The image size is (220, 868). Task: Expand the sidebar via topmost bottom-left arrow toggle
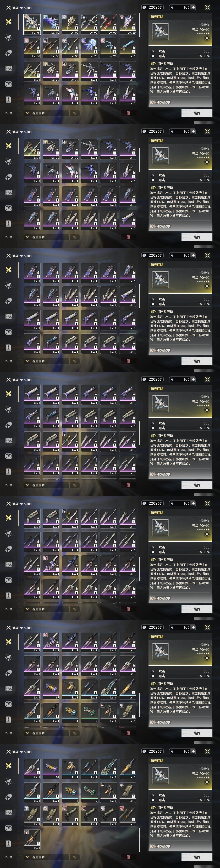9,113
